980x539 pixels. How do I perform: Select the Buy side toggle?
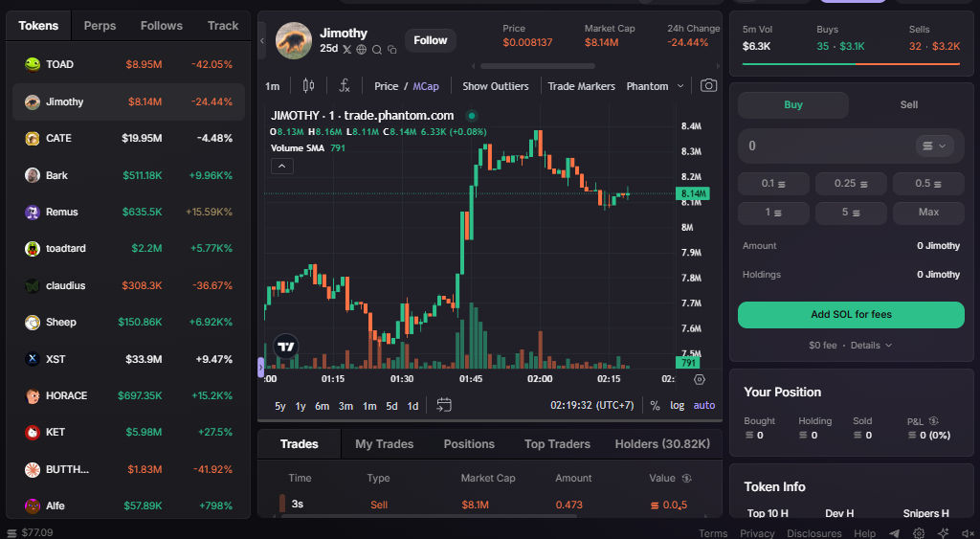(793, 105)
